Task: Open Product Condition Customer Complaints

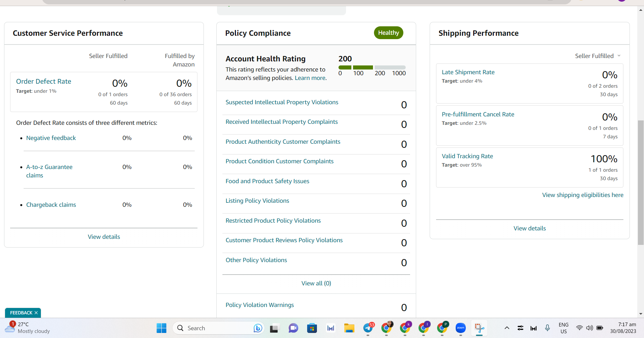Action: (x=279, y=161)
